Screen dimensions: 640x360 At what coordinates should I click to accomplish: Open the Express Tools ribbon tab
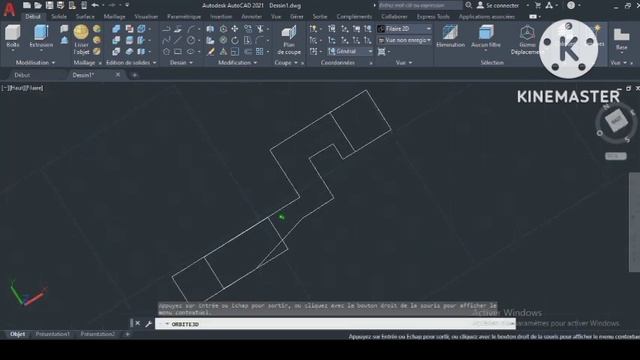tap(433, 17)
